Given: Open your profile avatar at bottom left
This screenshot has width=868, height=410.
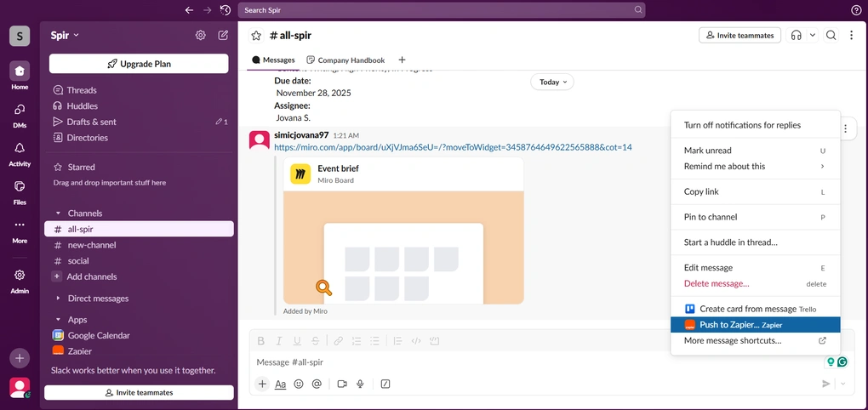Looking at the screenshot, I should tap(20, 387).
